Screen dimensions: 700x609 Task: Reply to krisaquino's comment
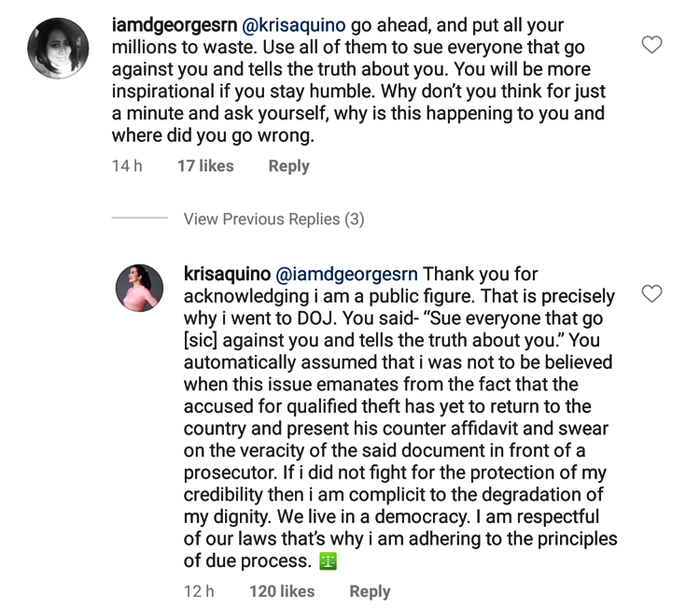click(370, 591)
